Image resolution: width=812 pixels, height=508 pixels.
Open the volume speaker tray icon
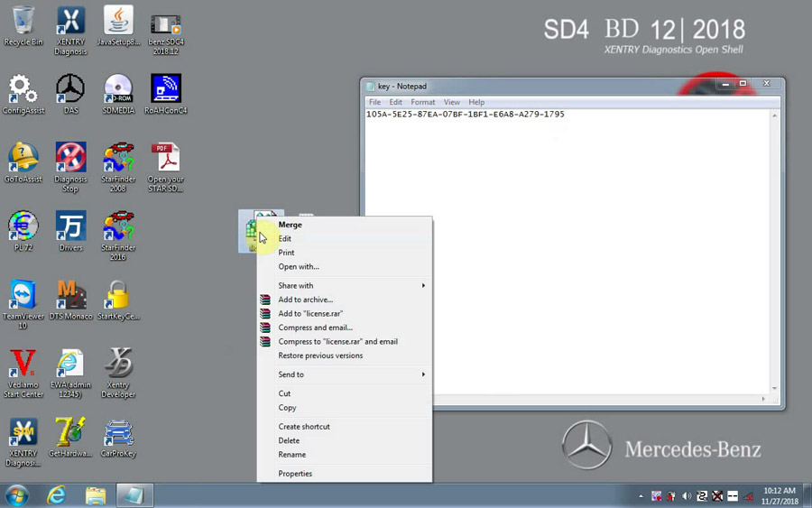click(x=687, y=496)
